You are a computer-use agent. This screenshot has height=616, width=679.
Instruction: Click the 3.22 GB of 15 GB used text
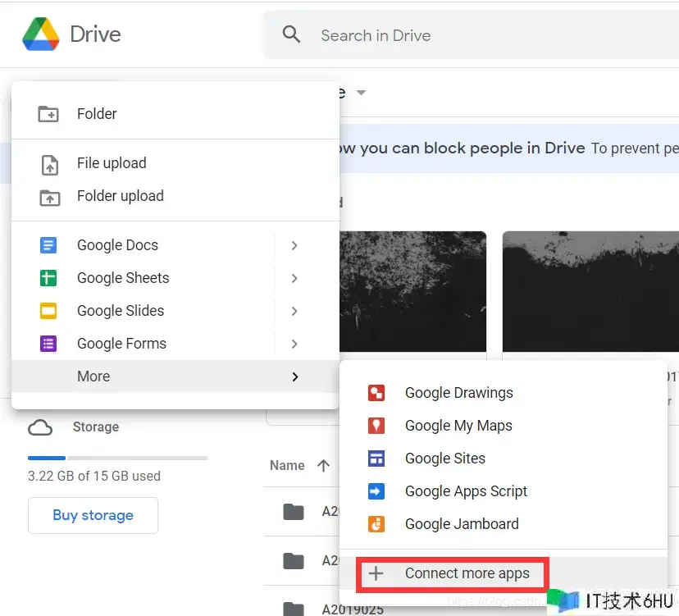click(x=94, y=476)
